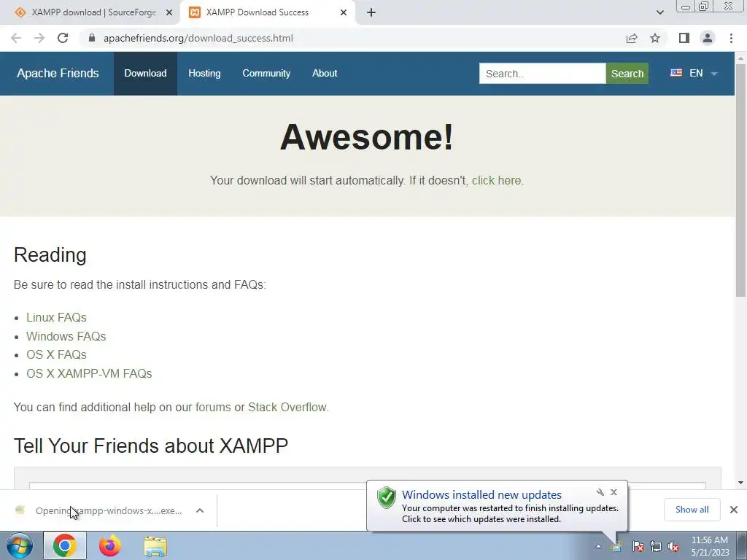
Task: Go back with the browser back arrow
Action: tap(16, 38)
